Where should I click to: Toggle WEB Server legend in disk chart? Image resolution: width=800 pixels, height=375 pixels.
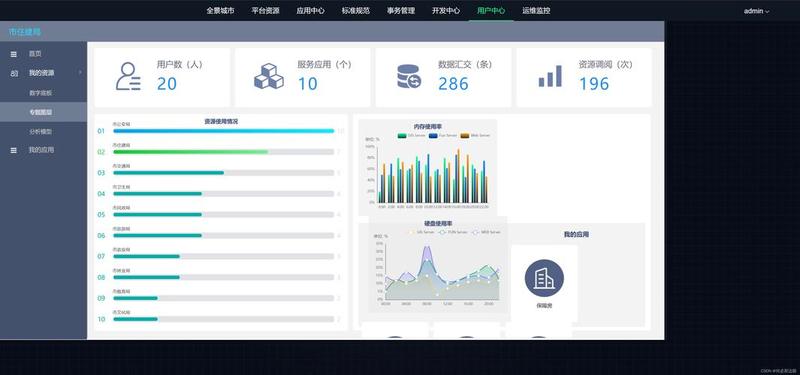point(486,232)
